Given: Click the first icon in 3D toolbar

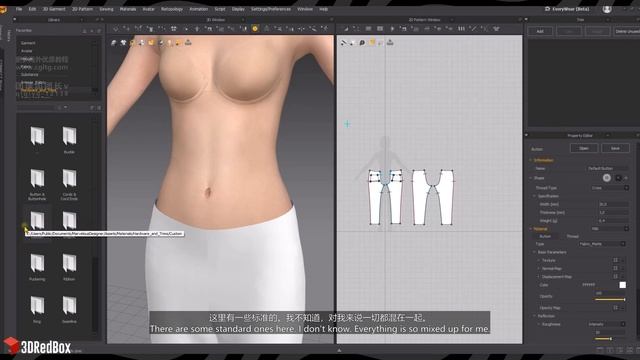Looking at the screenshot, I should [x=116, y=29].
